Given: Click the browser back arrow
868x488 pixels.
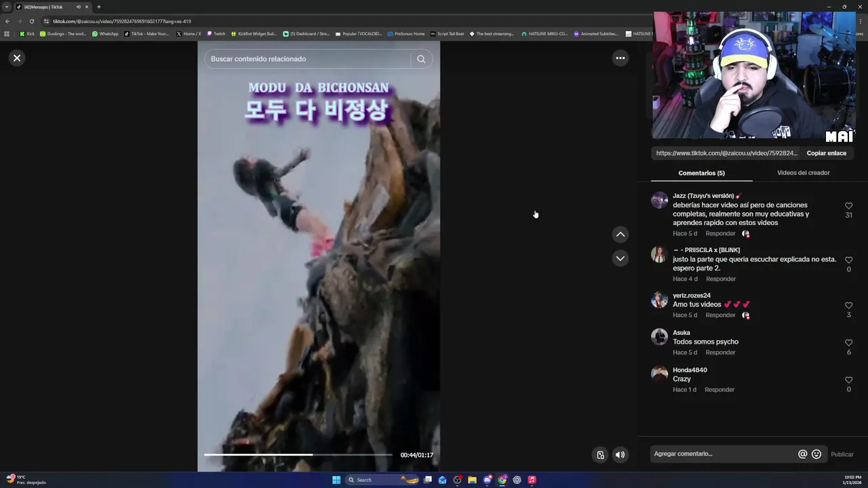Looking at the screenshot, I should coord(7,21).
